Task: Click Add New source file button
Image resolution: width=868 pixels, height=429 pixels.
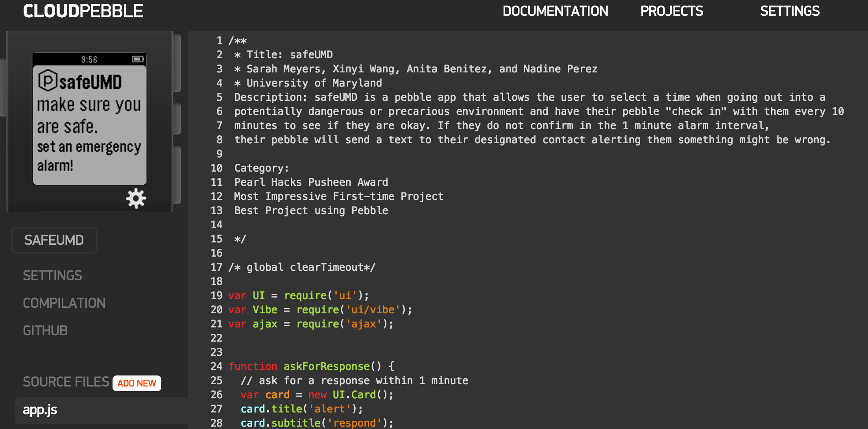Action: click(137, 383)
